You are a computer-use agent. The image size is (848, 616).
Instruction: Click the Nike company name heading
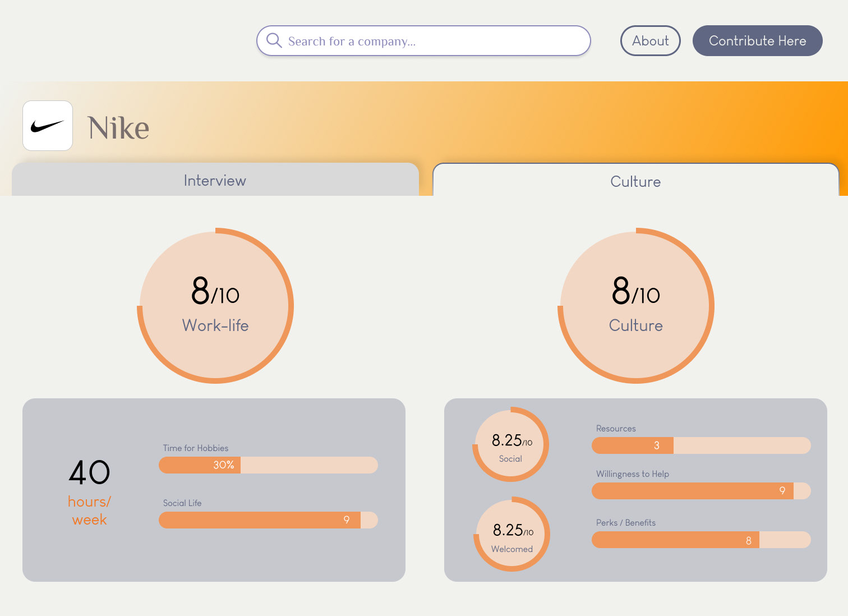point(118,128)
